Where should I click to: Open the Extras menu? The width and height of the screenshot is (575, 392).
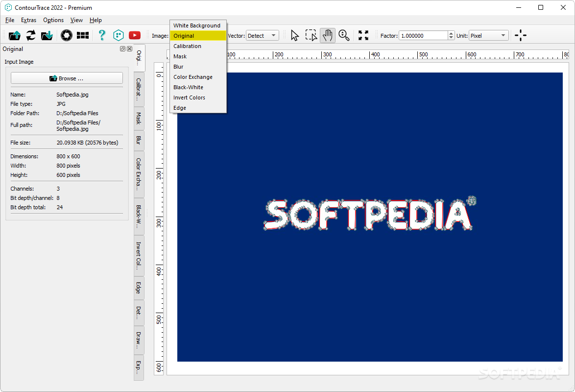[28, 20]
